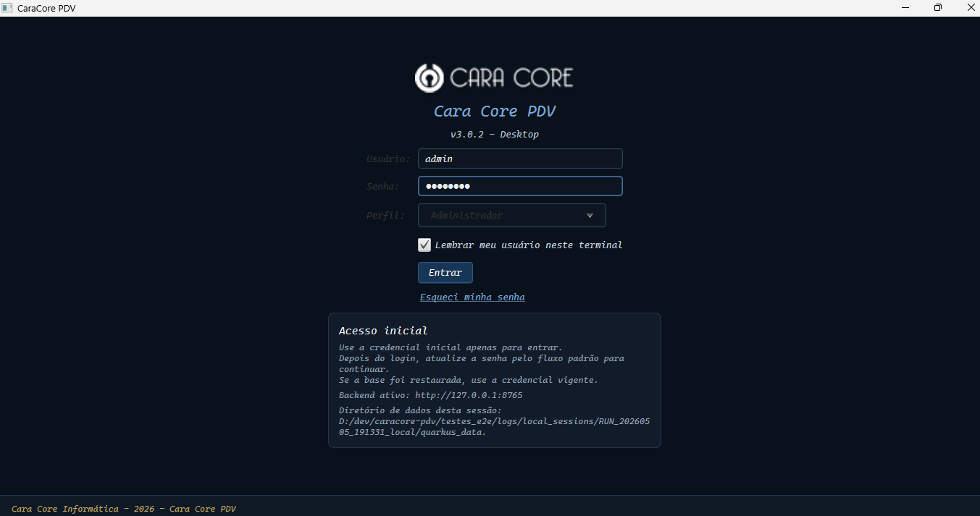Click the Cara Core logo image
This screenshot has height=516, width=980.
(494, 77)
